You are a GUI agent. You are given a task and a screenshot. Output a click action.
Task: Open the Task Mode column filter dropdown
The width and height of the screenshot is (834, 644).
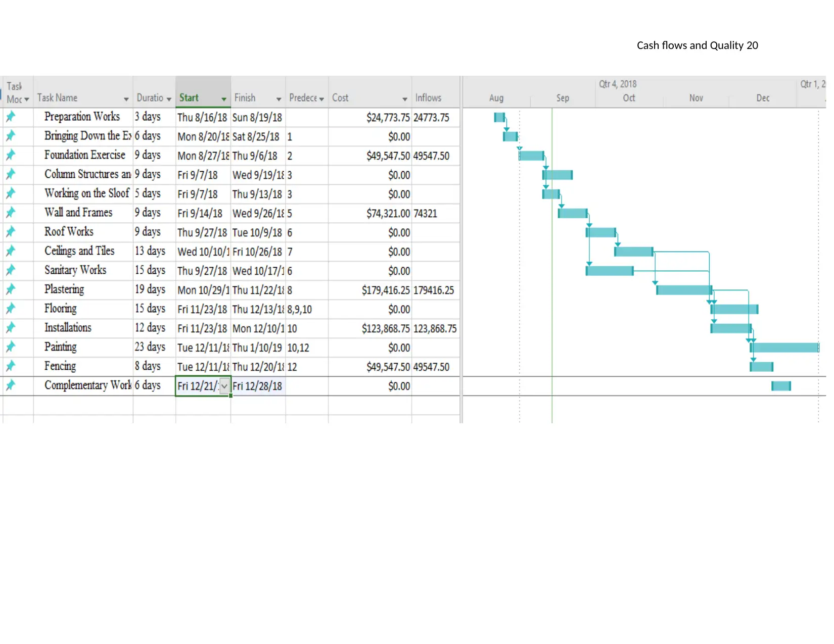[27, 100]
